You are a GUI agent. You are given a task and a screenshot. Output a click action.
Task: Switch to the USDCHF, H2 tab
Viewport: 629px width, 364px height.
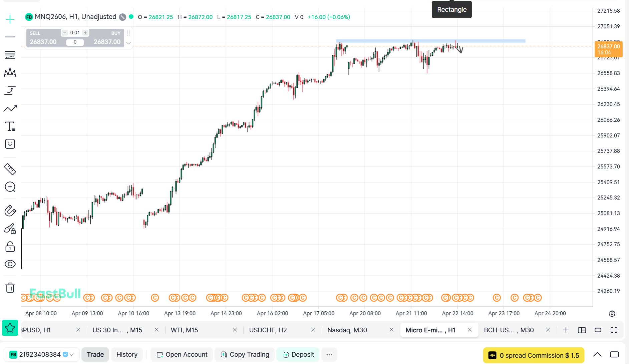(x=268, y=330)
